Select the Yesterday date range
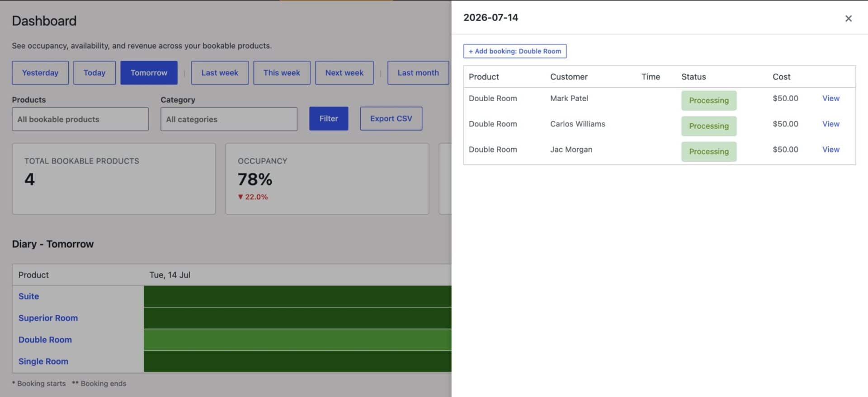Image resolution: width=868 pixels, height=397 pixels. coord(40,73)
